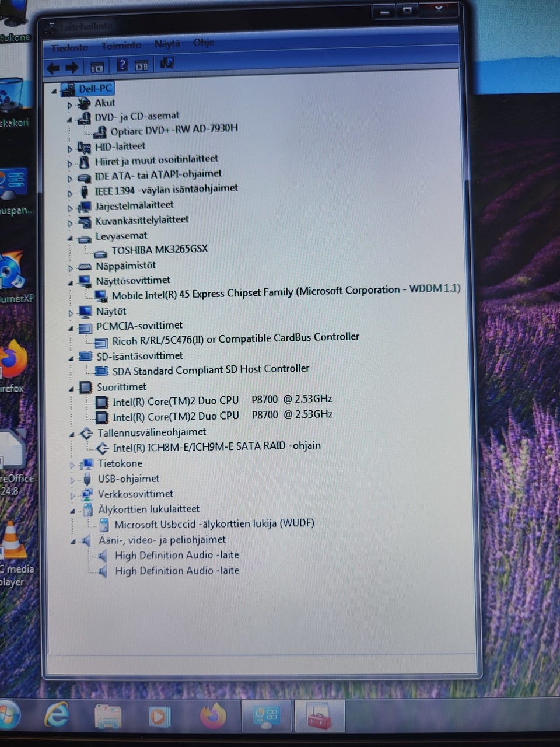Expand the Akut node
This screenshot has height=747, width=560.
click(x=70, y=105)
